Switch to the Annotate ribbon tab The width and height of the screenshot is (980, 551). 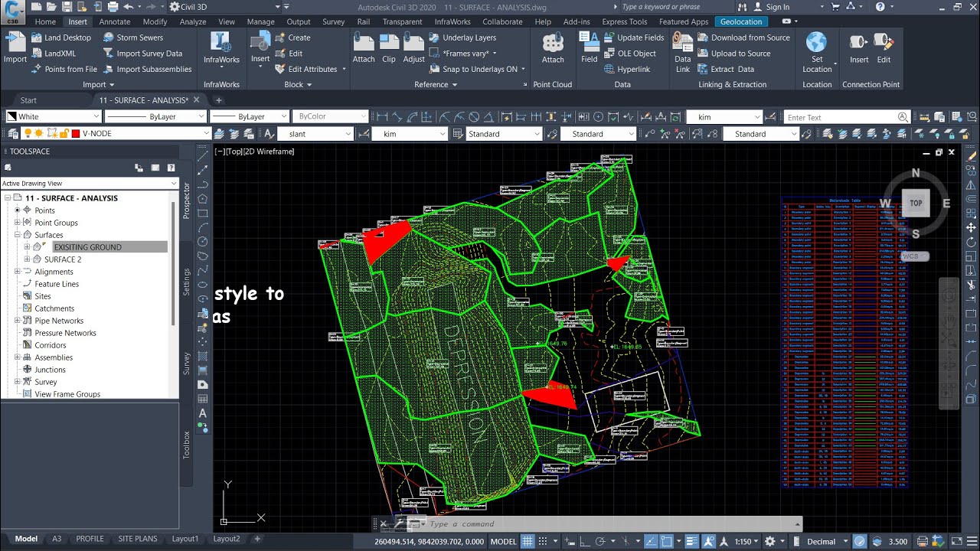115,21
